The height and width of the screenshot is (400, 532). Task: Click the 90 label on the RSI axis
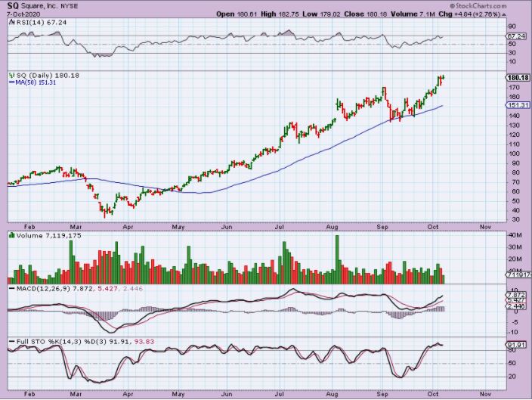[512, 26]
